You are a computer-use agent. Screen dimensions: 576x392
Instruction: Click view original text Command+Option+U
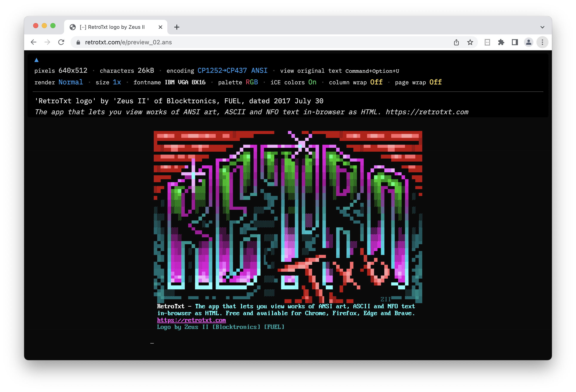[x=340, y=71]
